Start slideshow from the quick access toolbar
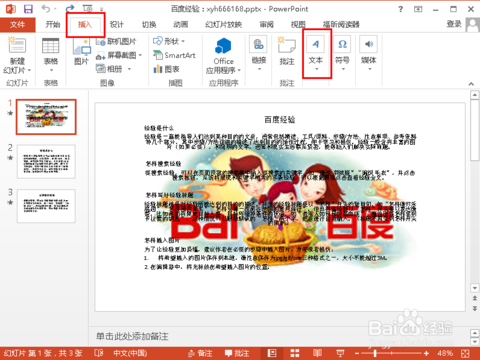480x360 pixels. click(88, 9)
